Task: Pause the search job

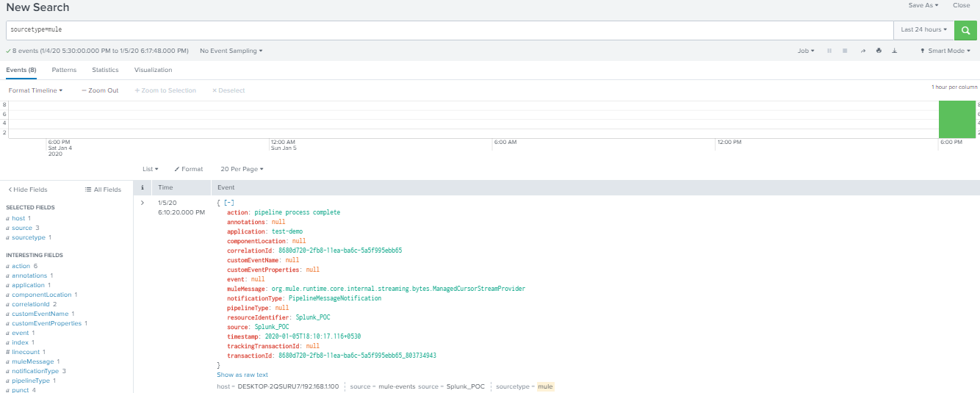Action: 829,51
